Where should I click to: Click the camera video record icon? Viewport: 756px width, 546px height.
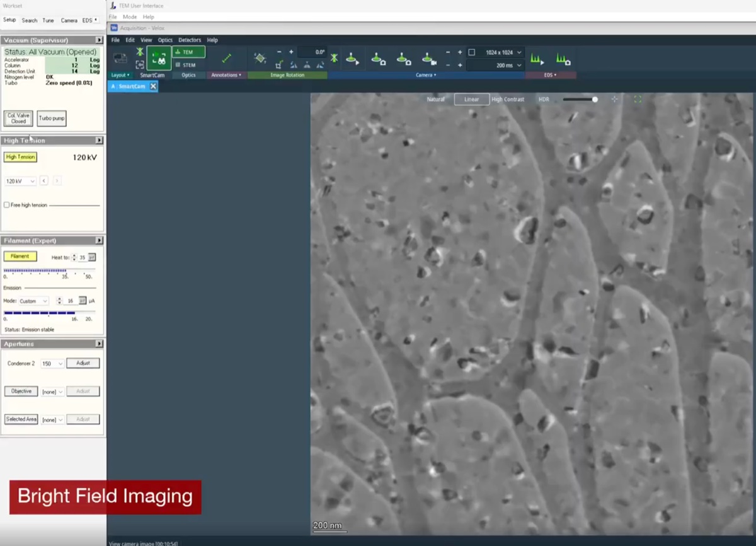tap(429, 59)
